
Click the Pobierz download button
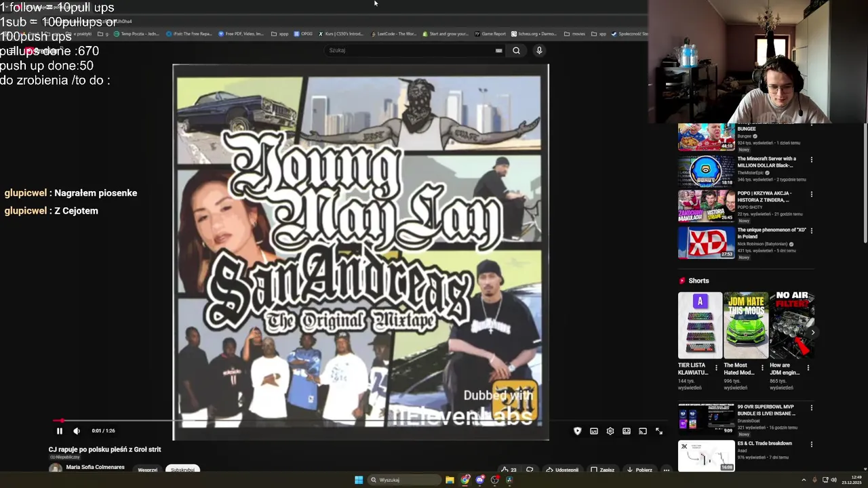(639, 470)
